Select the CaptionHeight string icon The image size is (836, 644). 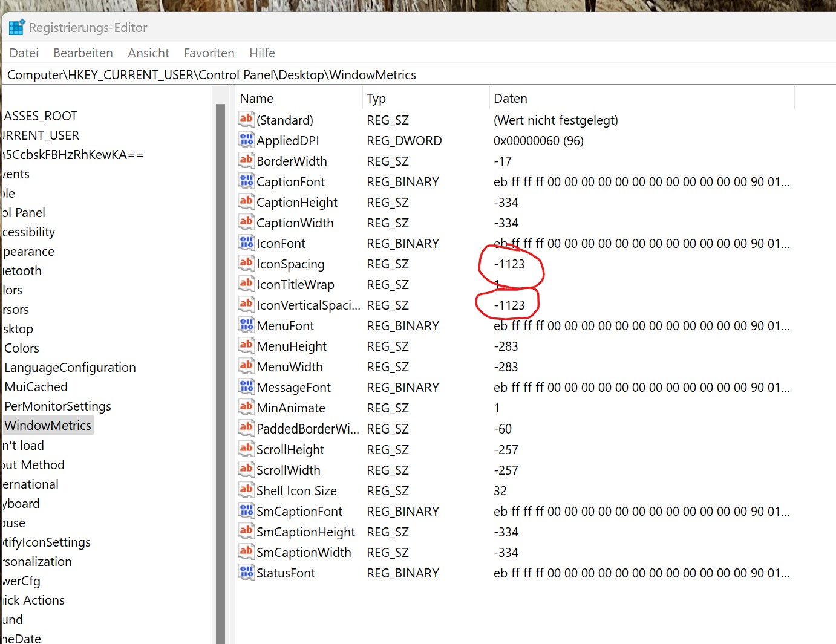pyautogui.click(x=246, y=201)
